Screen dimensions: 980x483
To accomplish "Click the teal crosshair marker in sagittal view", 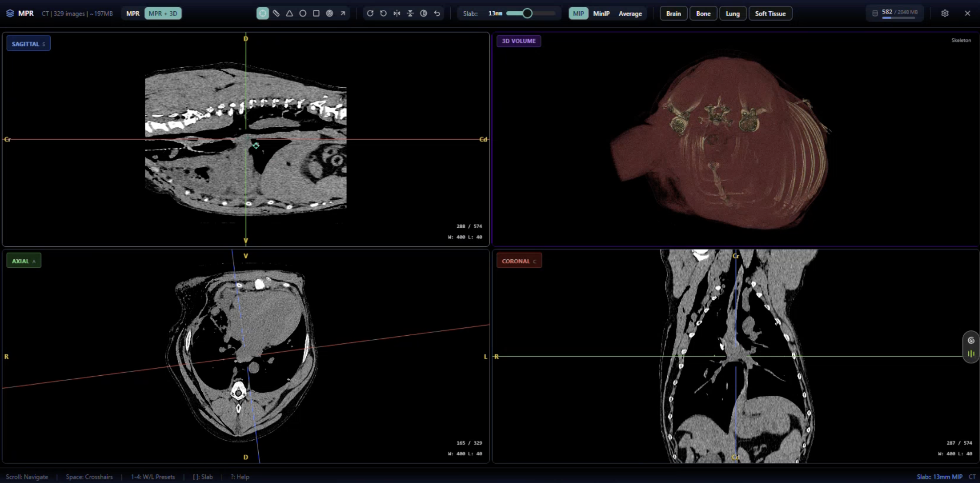I will (256, 146).
